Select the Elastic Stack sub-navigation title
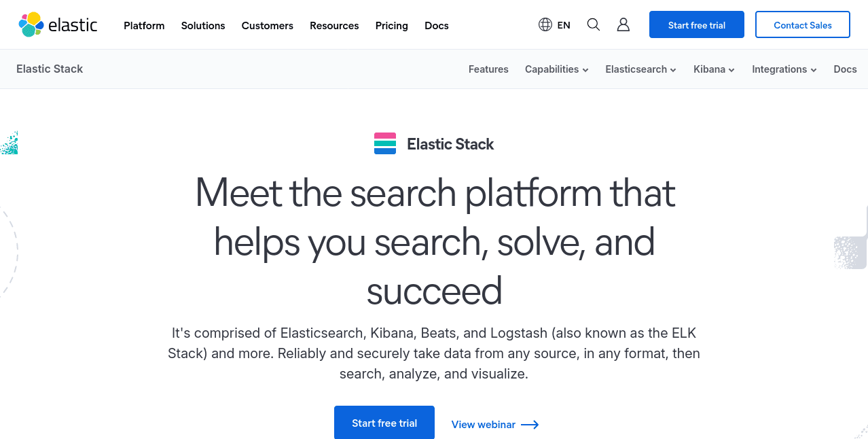The image size is (868, 439). tap(50, 69)
